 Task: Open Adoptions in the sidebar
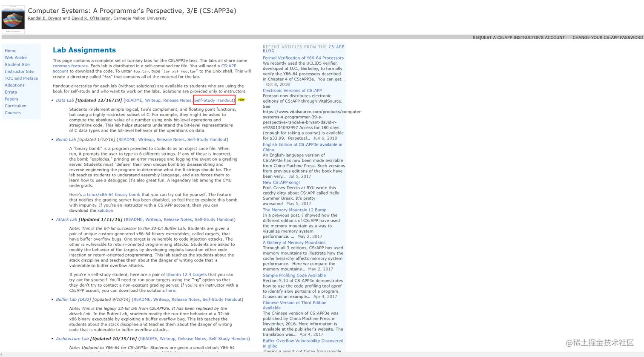(x=14, y=85)
